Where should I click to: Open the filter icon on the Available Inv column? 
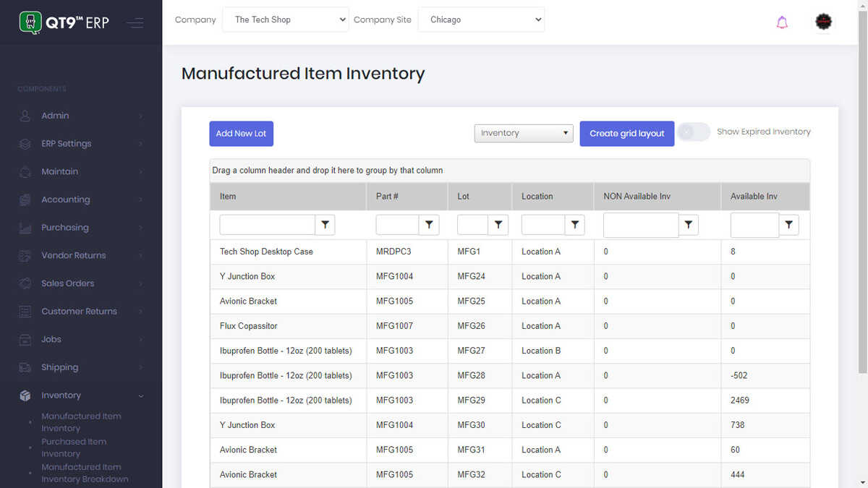[x=788, y=224]
